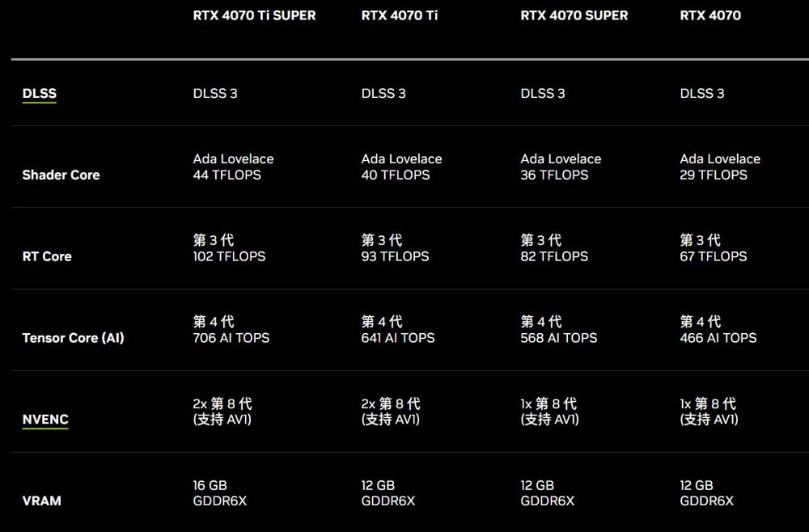Click the Shader Core row label
Image resolution: width=809 pixels, height=532 pixels.
pyautogui.click(x=61, y=175)
